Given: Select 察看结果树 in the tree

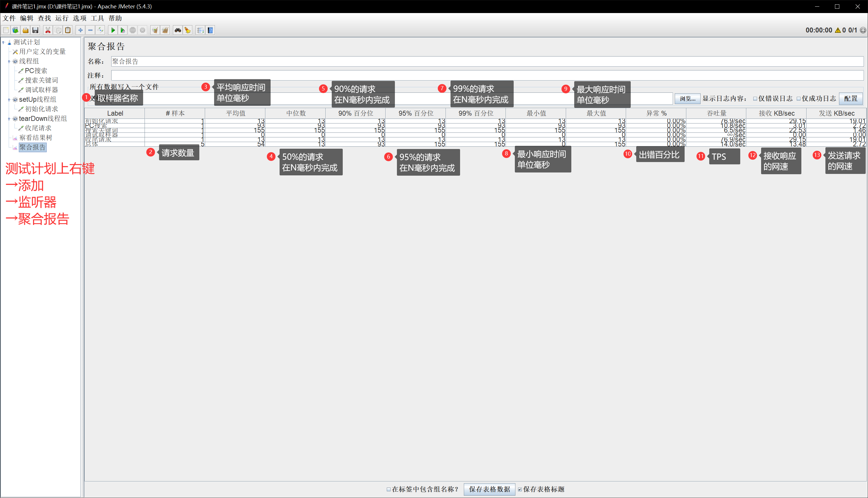Looking at the screenshot, I should tap(36, 138).
